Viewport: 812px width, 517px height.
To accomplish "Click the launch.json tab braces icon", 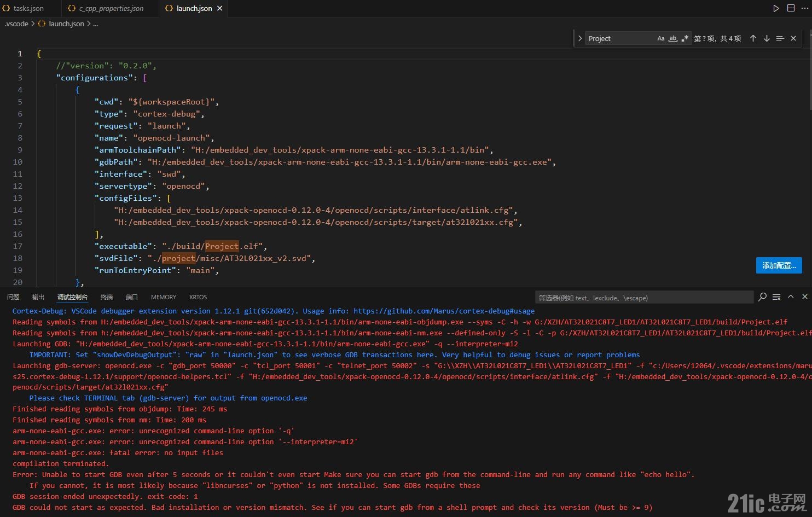I will 169,8.
